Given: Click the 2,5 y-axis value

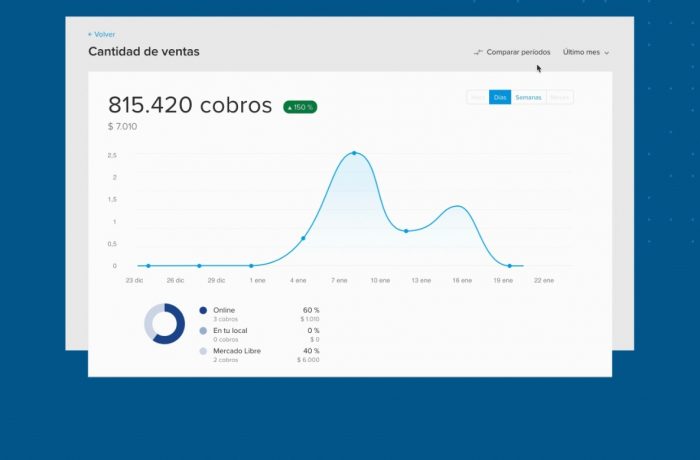Looking at the screenshot, I should tap(112, 155).
